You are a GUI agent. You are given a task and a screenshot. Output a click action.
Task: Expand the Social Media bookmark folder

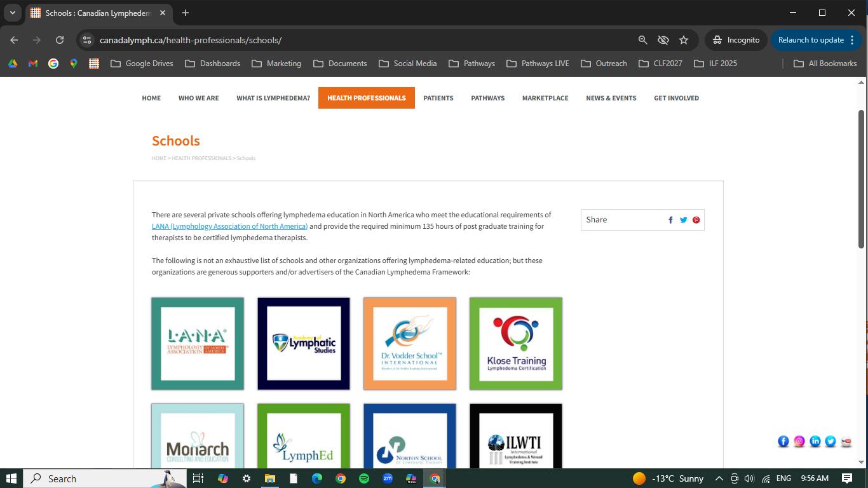[408, 64]
